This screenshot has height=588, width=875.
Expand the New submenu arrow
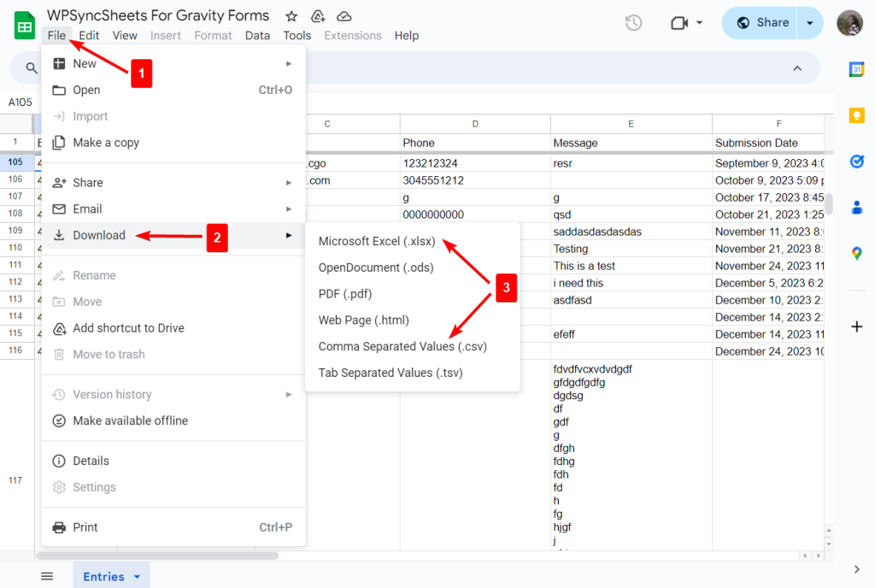point(289,63)
